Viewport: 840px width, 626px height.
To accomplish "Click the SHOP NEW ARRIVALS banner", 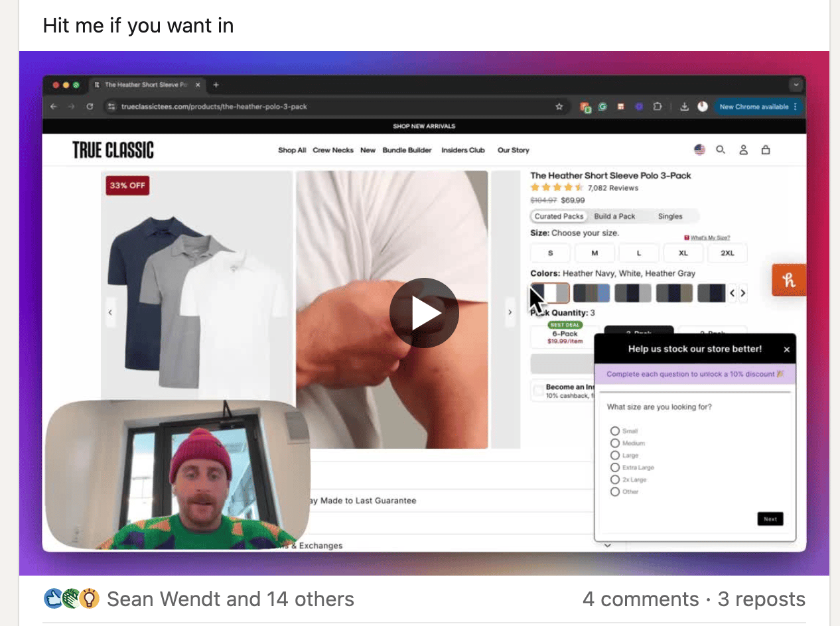I will click(x=424, y=126).
